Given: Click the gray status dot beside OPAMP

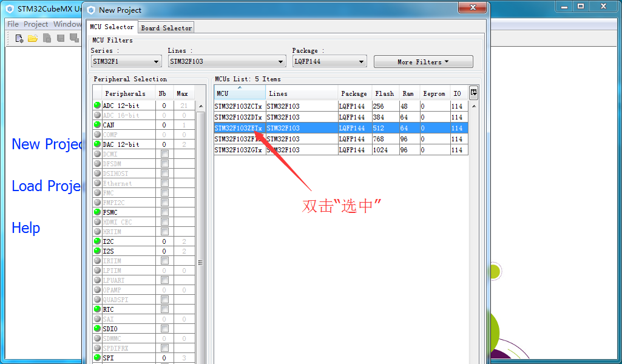Looking at the screenshot, I should 97,289.
